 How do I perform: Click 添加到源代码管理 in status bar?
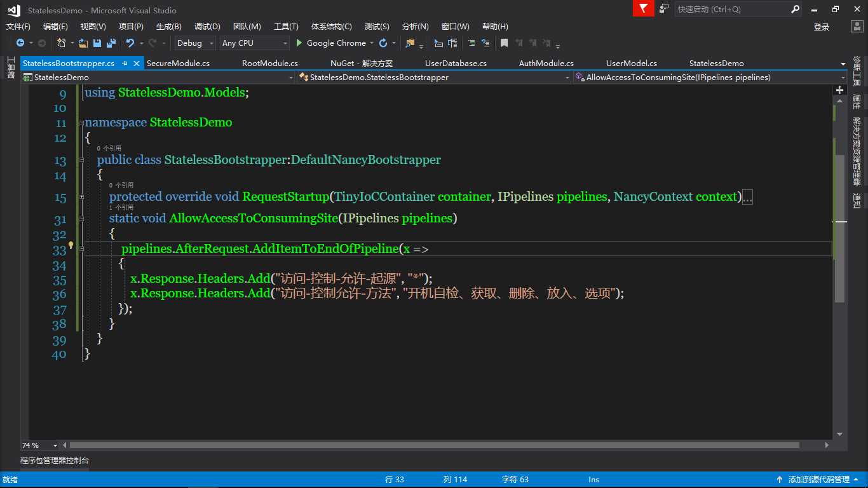[x=818, y=480]
